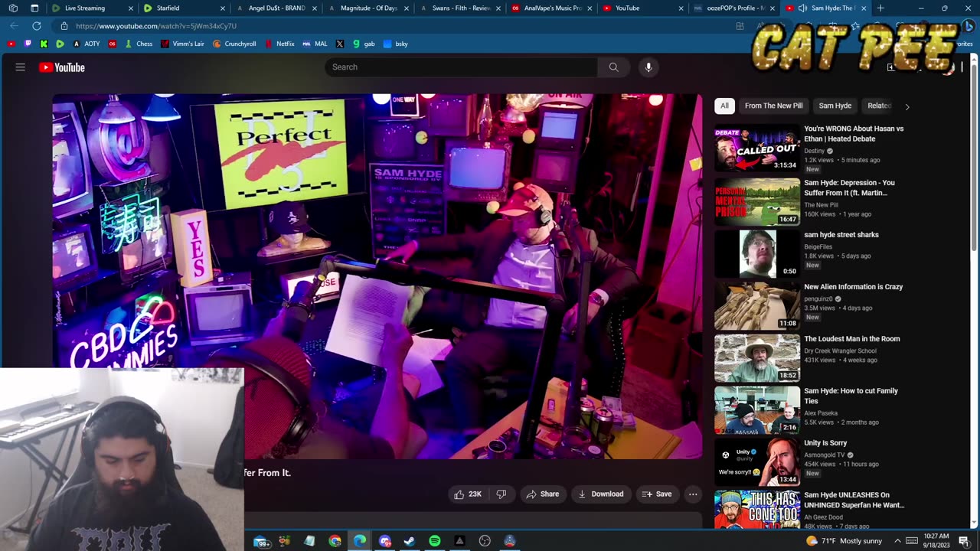The height and width of the screenshot is (551, 980).
Task: Open Discord from the taskbar
Action: (x=385, y=541)
